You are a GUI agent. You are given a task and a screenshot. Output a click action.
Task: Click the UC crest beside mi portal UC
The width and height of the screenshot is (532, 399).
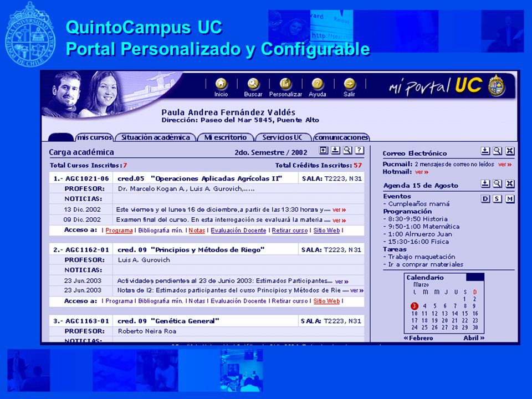pyautogui.click(x=497, y=85)
